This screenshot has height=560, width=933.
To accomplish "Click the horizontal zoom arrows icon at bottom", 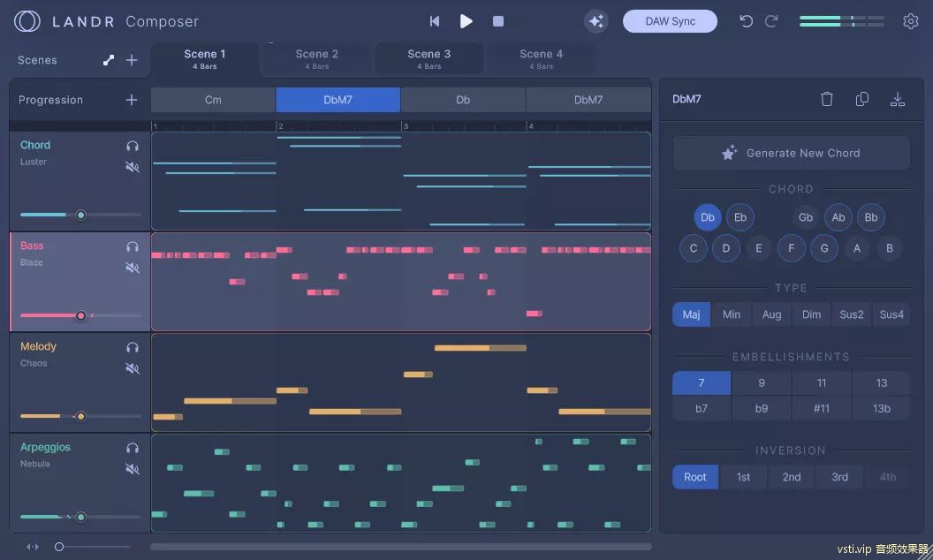I will point(33,547).
